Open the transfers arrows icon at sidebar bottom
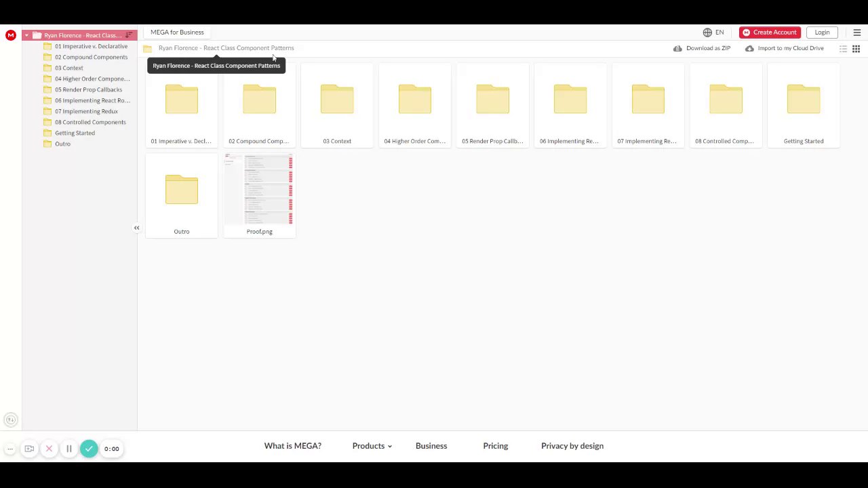Image resolution: width=868 pixels, height=488 pixels. pos(10,420)
